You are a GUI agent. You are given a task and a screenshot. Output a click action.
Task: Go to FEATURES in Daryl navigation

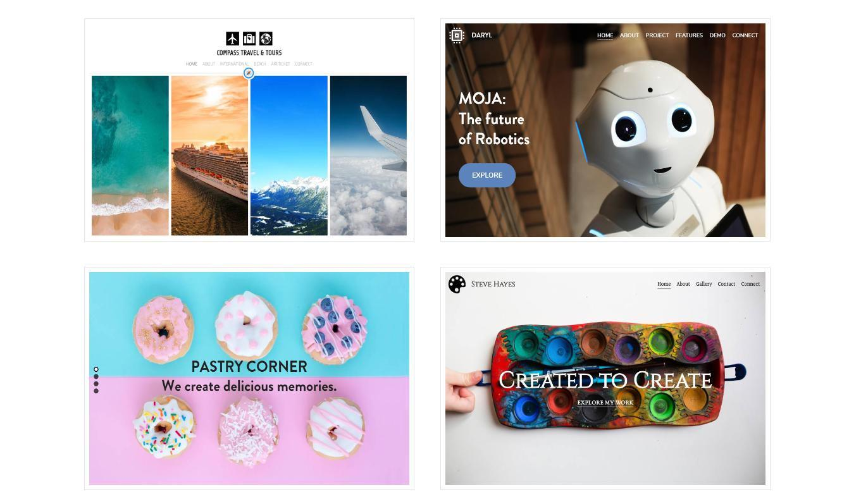point(689,35)
